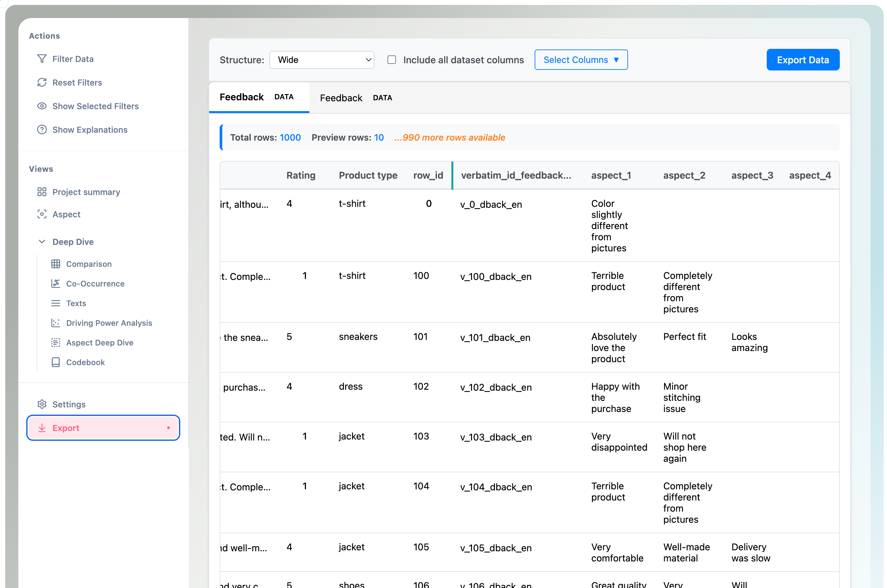Expand the Select Columns dropdown
887x588 pixels.
581,60
